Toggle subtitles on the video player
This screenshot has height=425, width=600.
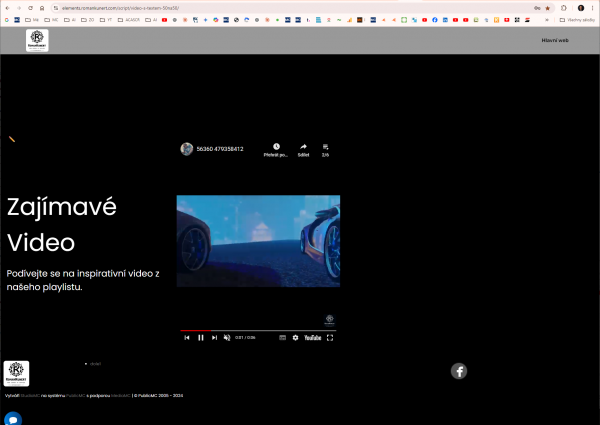tap(282, 338)
